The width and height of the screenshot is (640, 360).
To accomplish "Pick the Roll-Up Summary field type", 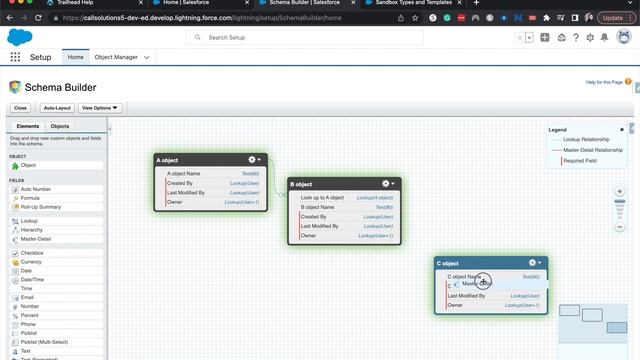I will pyautogui.click(x=56, y=207).
